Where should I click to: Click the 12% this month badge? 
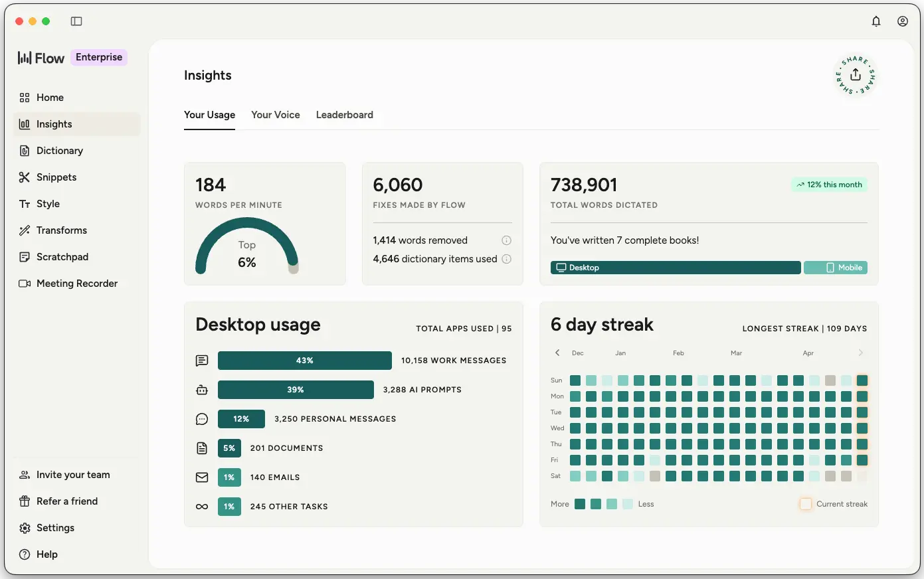click(829, 185)
